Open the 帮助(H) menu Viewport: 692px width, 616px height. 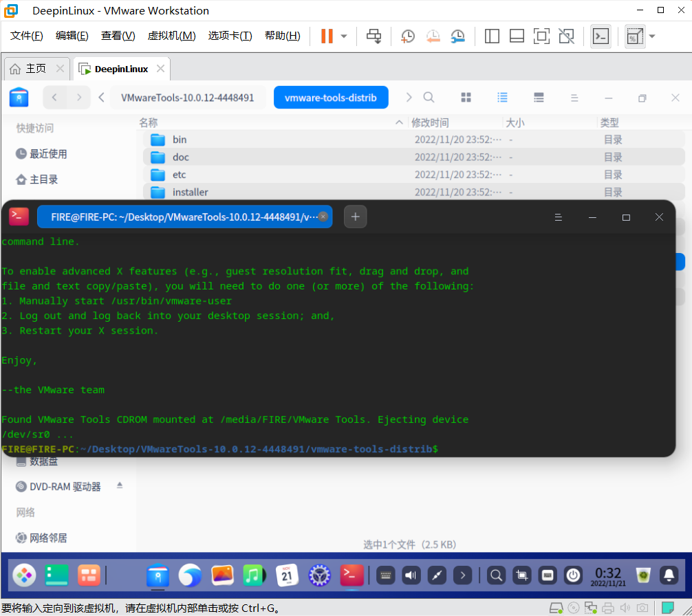tap(283, 36)
